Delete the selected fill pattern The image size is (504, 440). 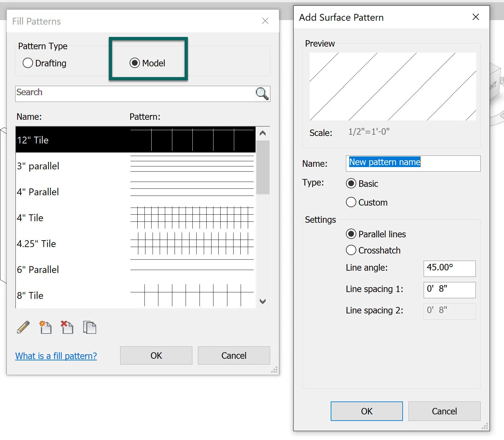[67, 328]
